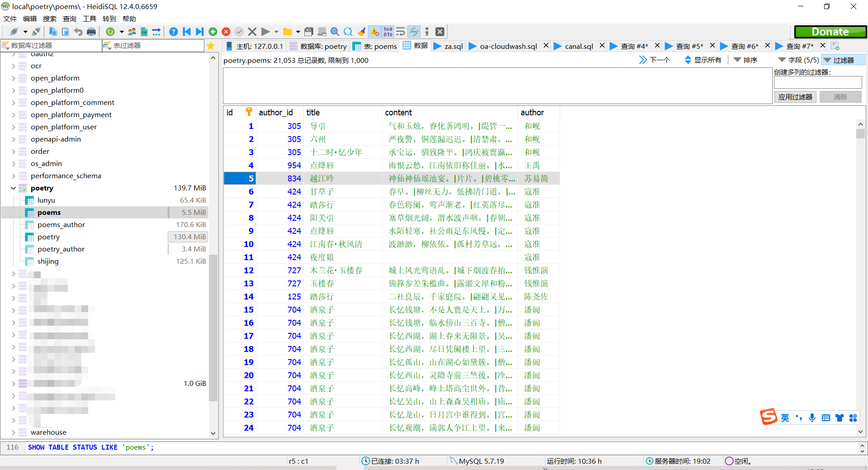Open the 文件 menu

point(10,19)
